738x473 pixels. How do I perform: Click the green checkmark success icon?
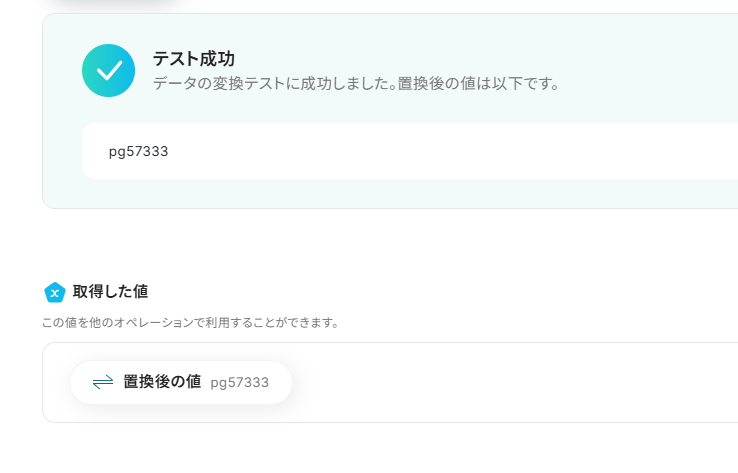[x=108, y=71]
